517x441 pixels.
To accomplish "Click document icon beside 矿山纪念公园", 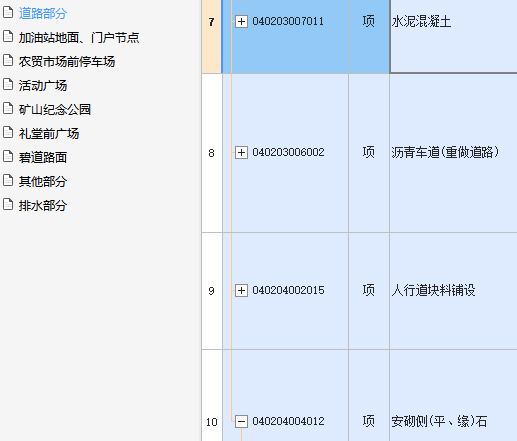I will 8,108.
